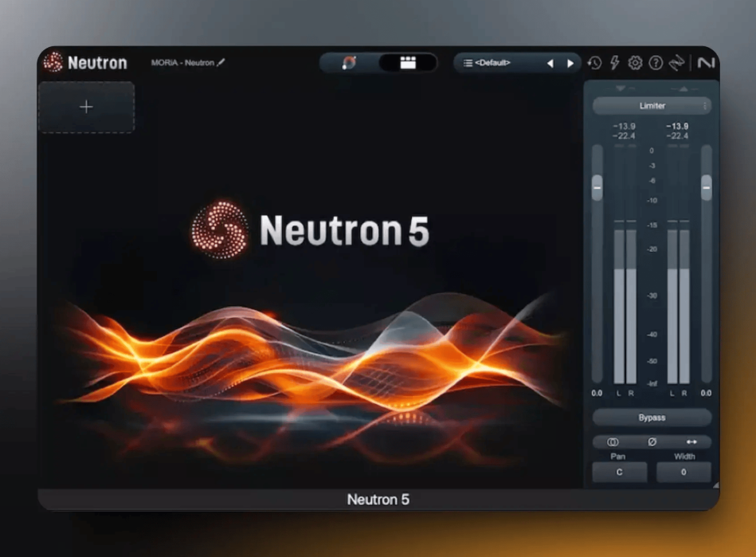Switch to the Assistant view swirl tab

pyautogui.click(x=349, y=63)
